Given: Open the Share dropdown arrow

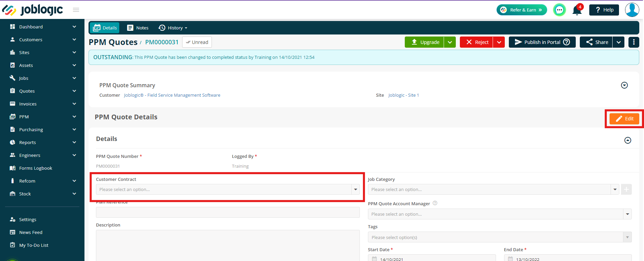Looking at the screenshot, I should point(619,42).
